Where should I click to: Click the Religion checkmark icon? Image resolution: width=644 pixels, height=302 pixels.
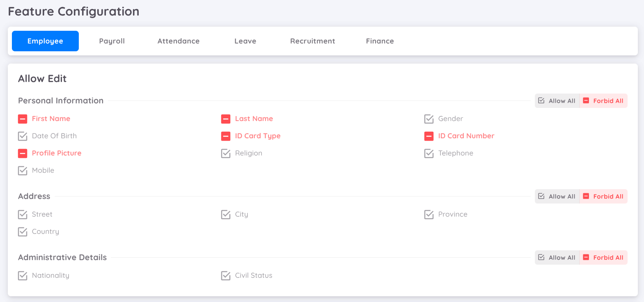coord(226,153)
